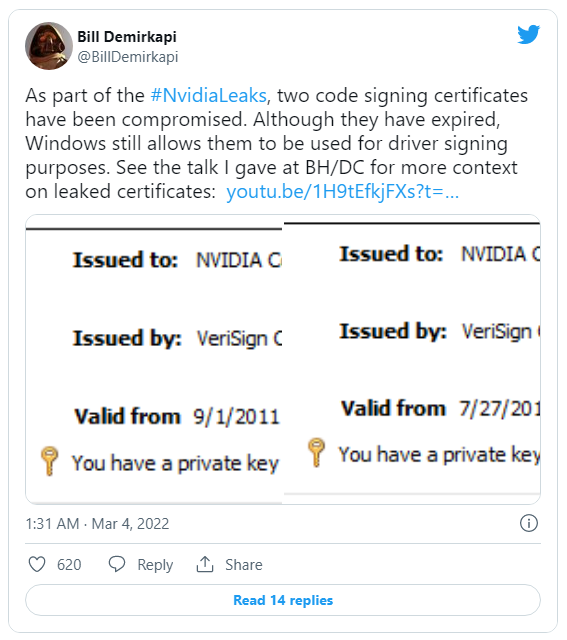The image size is (567, 640).
Task: Open the #NvidiaLeaks hashtag
Action: (x=209, y=96)
